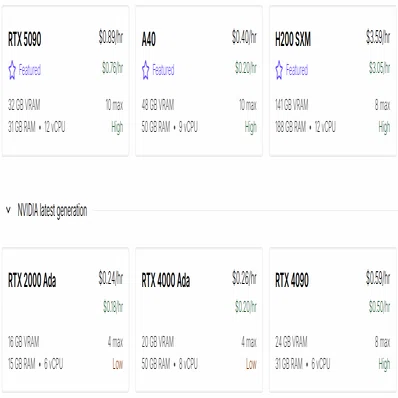398x398 pixels.
Task: Click the NVIDIA latest generation heading
Action: 52,211
